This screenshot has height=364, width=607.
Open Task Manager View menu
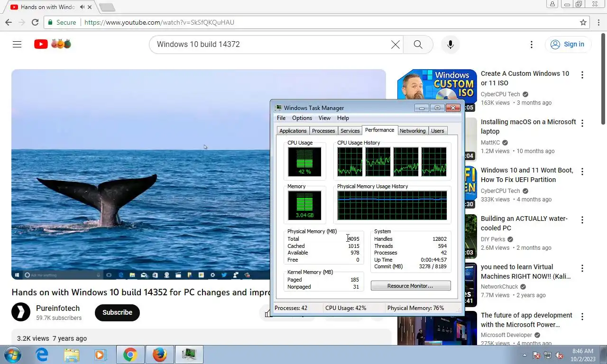tap(324, 118)
